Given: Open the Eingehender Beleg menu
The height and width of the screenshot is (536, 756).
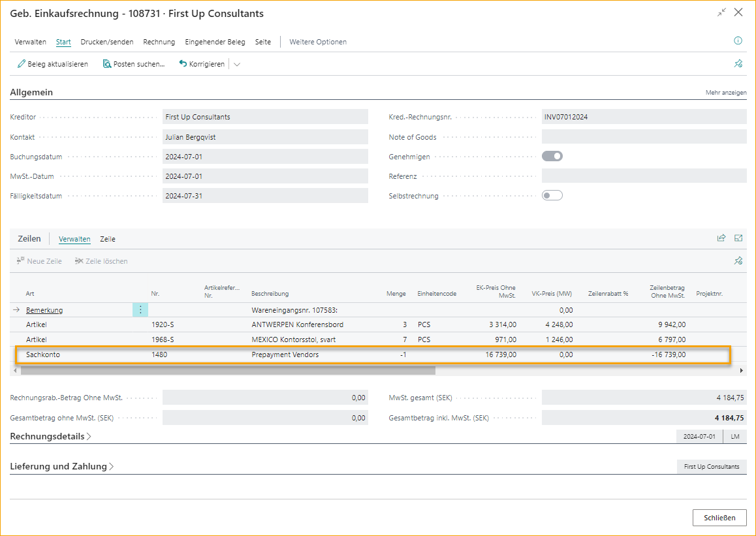Looking at the screenshot, I should [x=215, y=42].
